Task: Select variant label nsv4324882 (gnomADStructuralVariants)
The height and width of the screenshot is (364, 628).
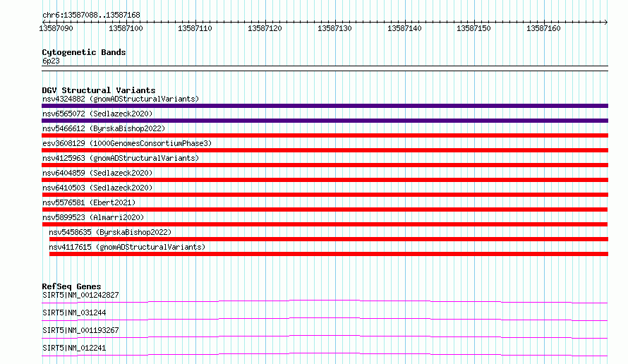Action: coord(121,99)
